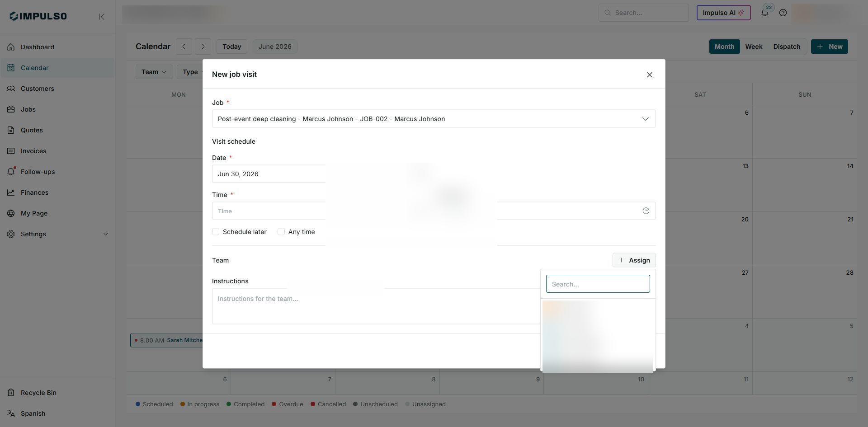
Task: Click the Finances chart icon
Action: pyautogui.click(x=11, y=192)
